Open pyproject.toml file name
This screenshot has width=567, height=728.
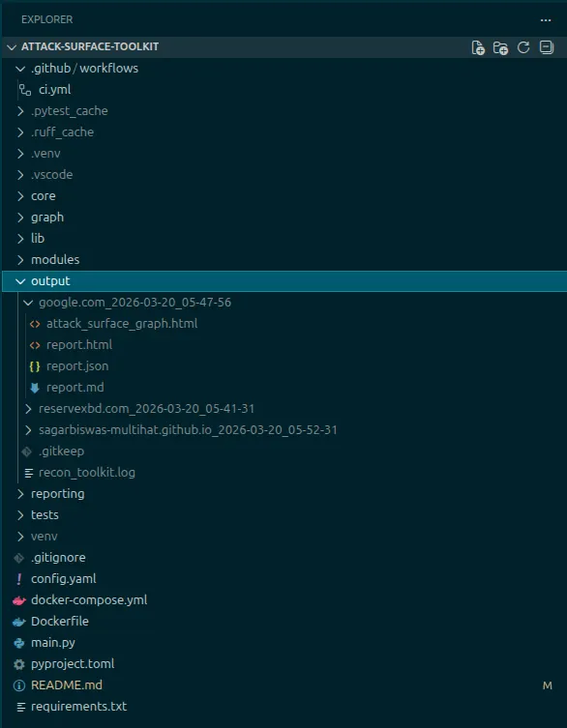tap(73, 664)
